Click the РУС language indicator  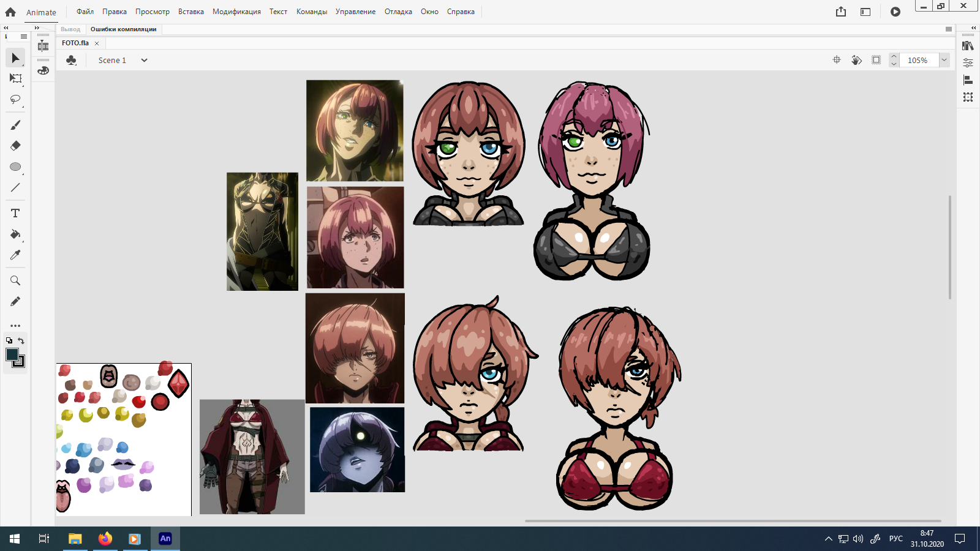pos(895,539)
